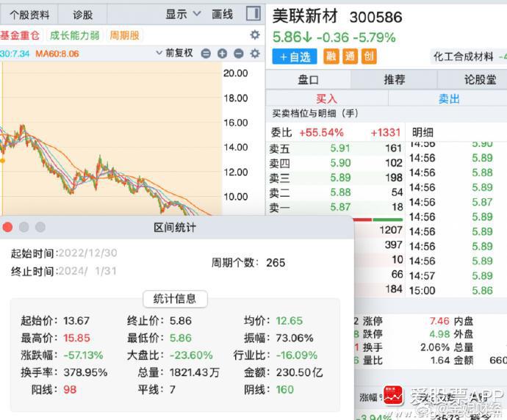The width and height of the screenshot is (507, 420).
Task: Select the 卖一 price 5.87 row
Action: click(335, 207)
